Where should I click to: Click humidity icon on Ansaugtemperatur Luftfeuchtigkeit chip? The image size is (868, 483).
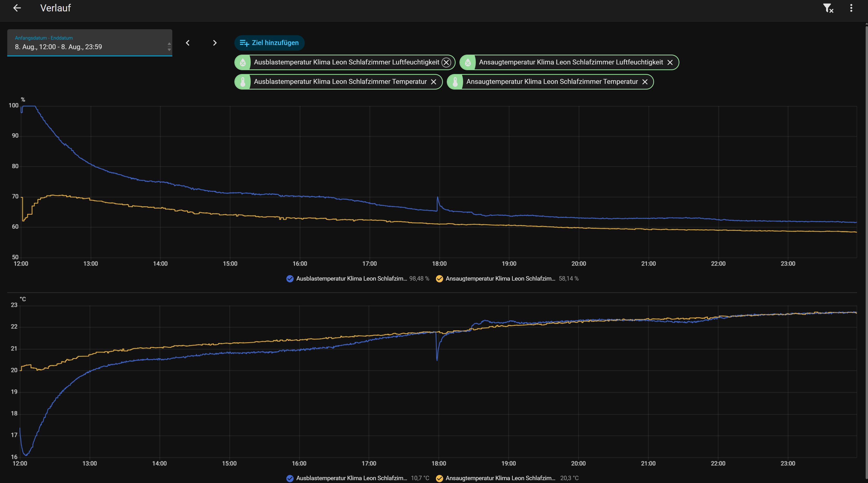click(x=468, y=62)
